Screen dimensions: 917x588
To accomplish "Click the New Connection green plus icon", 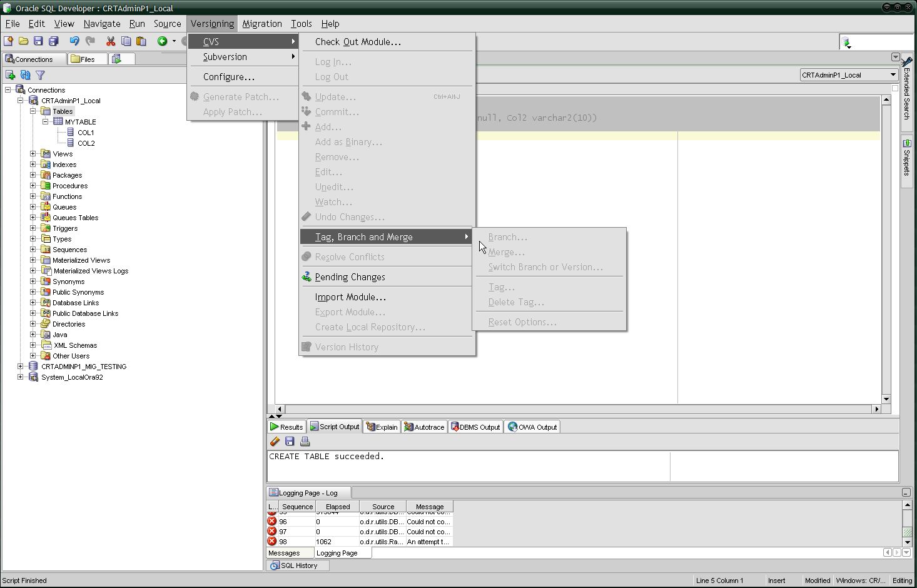I will pyautogui.click(x=10, y=75).
